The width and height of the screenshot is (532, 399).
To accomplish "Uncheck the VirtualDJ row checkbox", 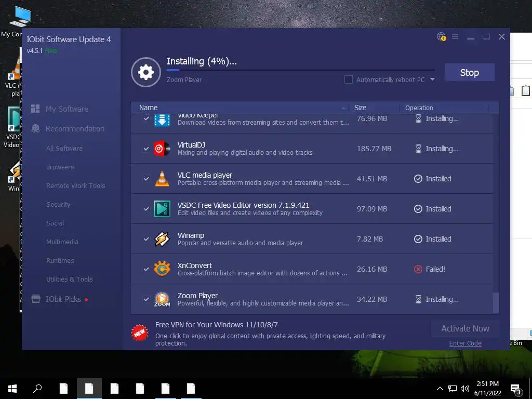I will [x=146, y=149].
